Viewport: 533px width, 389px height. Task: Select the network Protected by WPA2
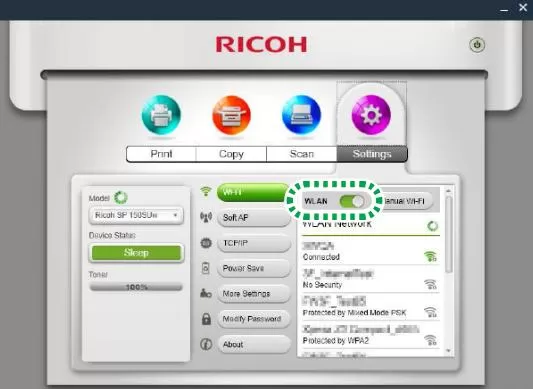pyautogui.click(x=370, y=335)
